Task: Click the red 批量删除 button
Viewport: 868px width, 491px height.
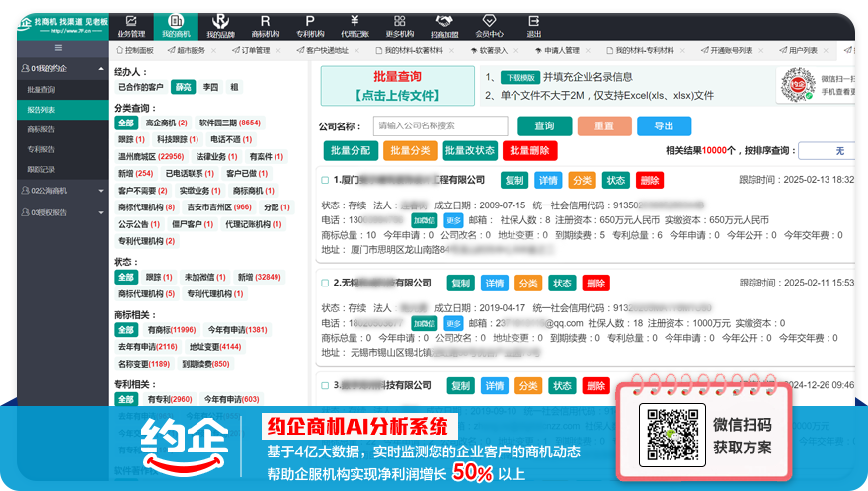Action: [529, 150]
